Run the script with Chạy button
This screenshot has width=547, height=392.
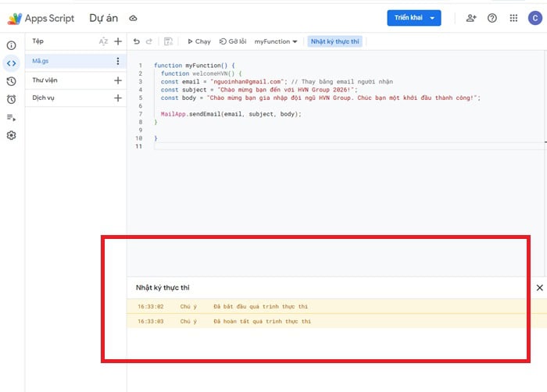click(198, 41)
